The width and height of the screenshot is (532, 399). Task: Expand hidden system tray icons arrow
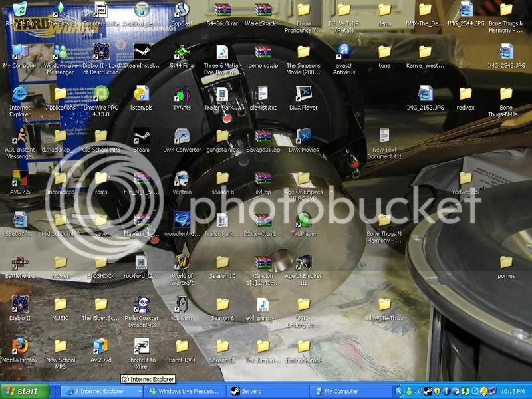pyautogui.click(x=400, y=392)
